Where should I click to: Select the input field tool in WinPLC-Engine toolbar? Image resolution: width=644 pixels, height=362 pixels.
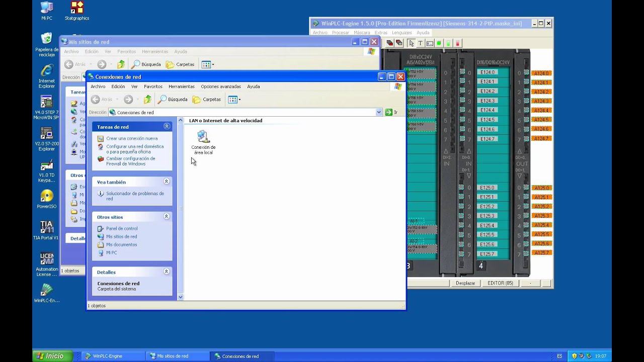pyautogui.click(x=430, y=43)
